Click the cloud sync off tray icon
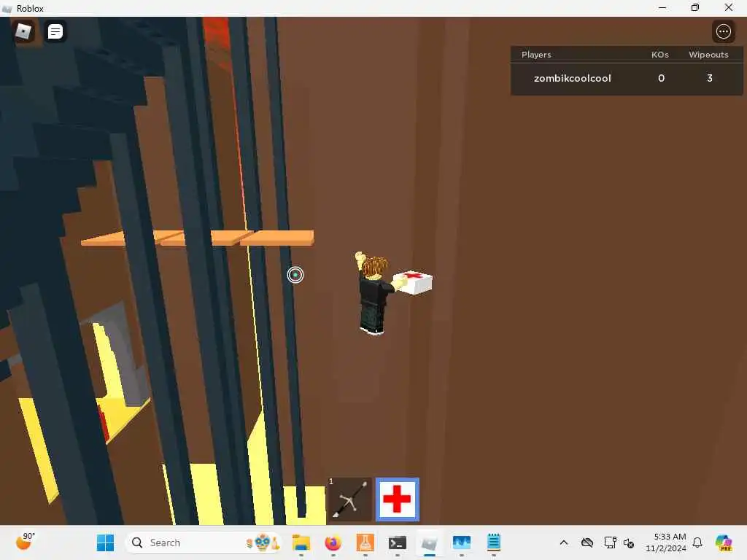 [587, 542]
